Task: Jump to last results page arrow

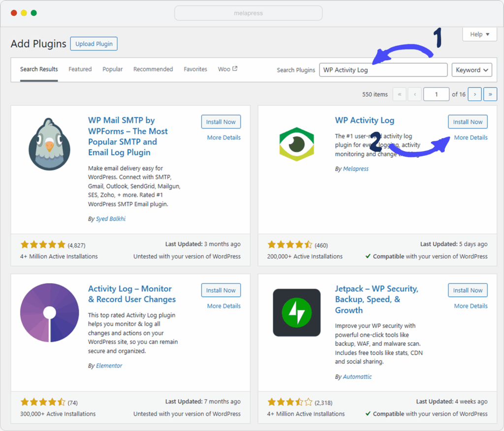Action: click(x=490, y=94)
